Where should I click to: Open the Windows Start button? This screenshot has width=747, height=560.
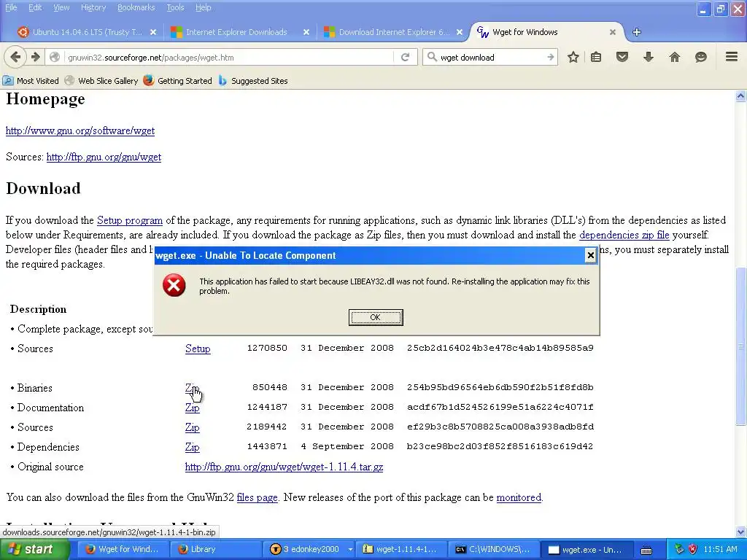point(34,549)
